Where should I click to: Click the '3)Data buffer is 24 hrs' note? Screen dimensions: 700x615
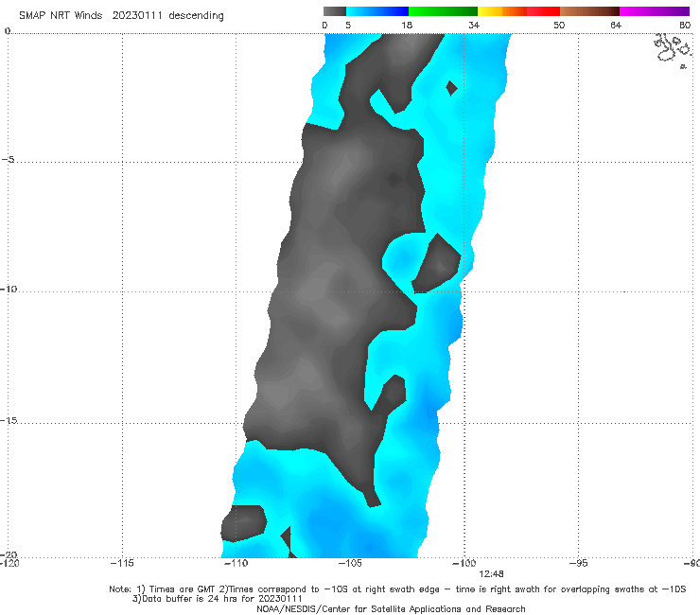218,599
